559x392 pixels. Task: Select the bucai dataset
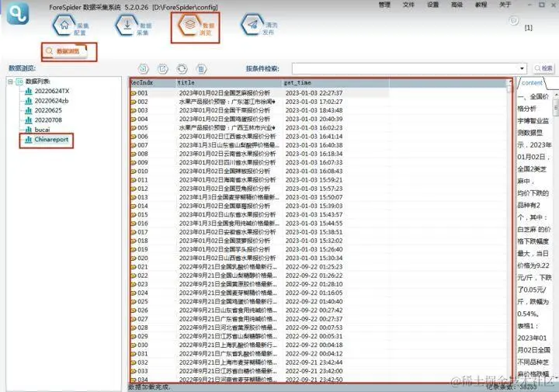coord(42,130)
